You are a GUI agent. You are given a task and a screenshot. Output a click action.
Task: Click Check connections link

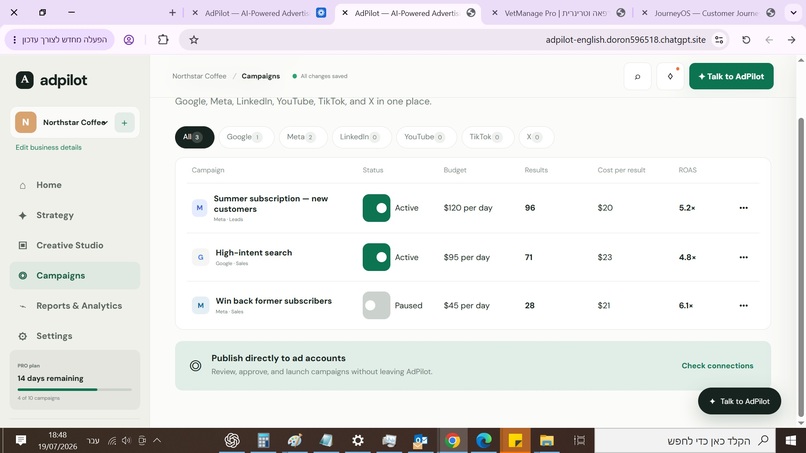717,366
